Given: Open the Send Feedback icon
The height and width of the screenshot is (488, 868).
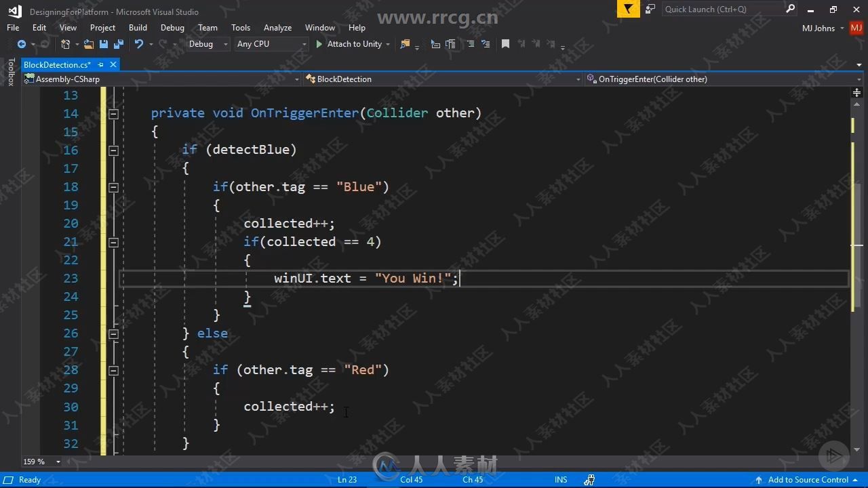Looking at the screenshot, I should point(650,9).
